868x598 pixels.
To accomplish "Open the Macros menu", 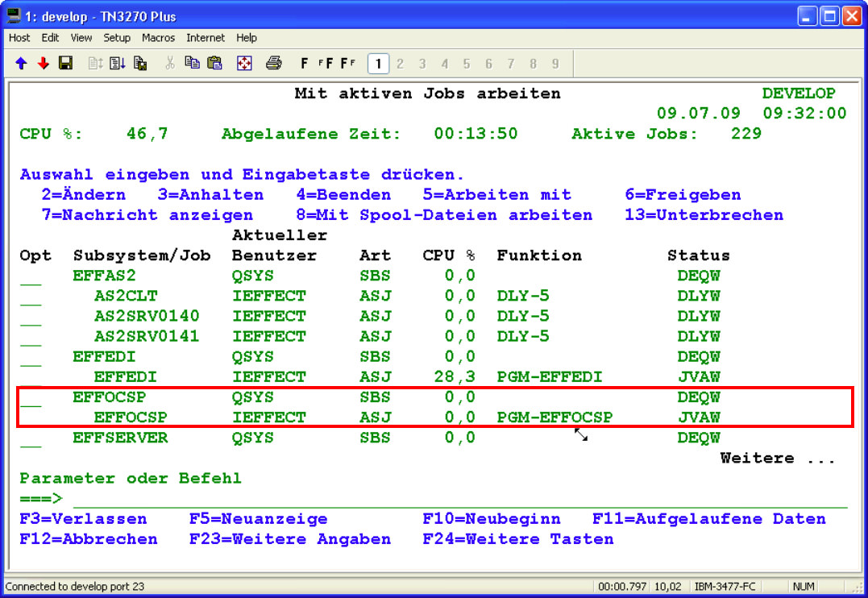I will click(158, 38).
